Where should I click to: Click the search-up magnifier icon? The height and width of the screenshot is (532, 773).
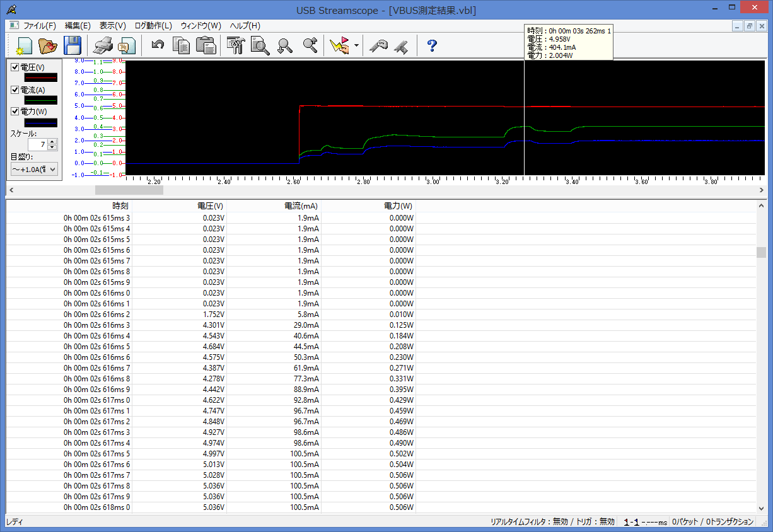310,45
